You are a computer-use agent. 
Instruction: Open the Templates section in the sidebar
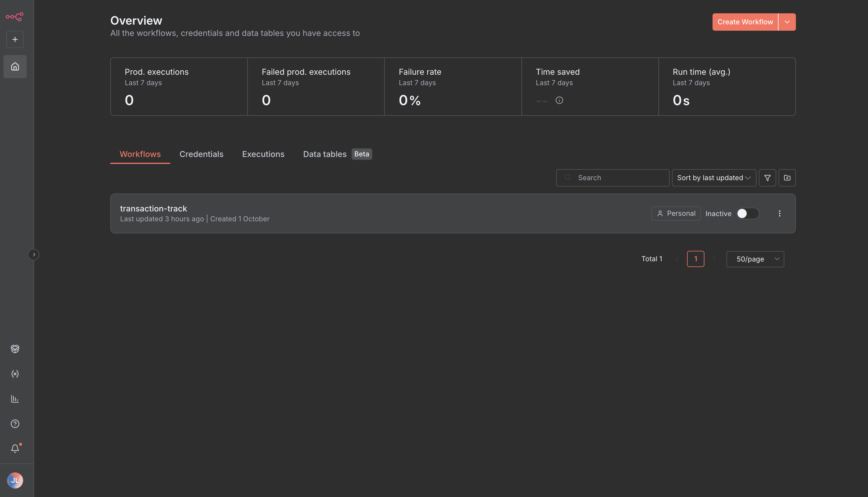coord(15,349)
